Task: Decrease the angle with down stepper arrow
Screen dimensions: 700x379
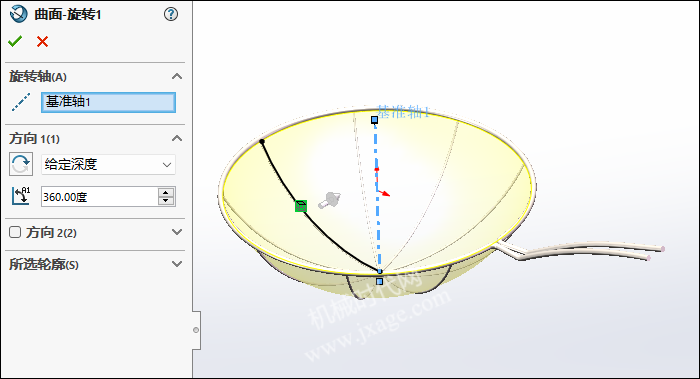Action: click(x=166, y=201)
